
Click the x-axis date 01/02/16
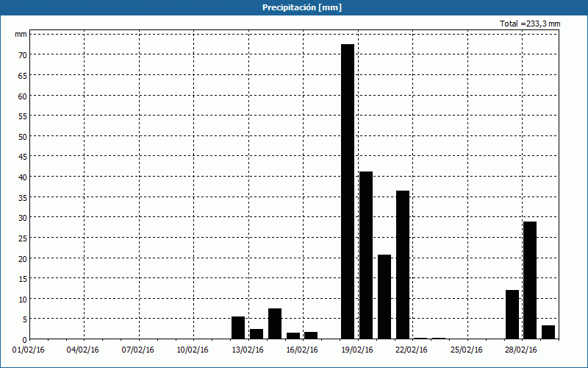28,350
